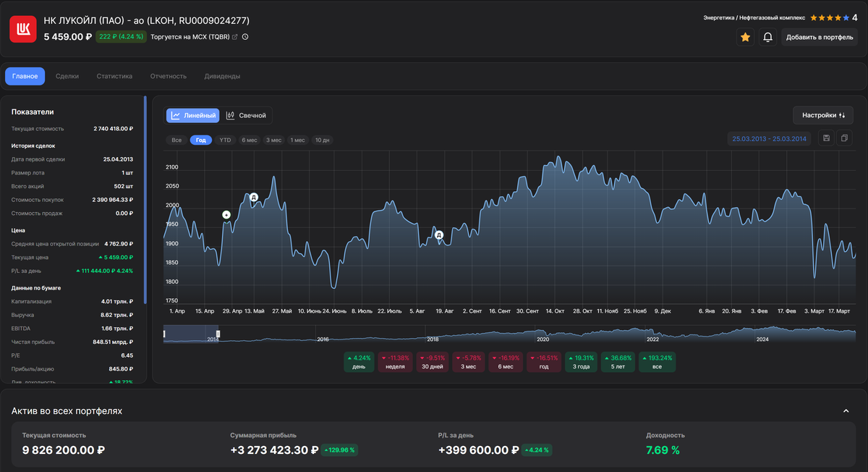The image size is (868, 472).
Task: Click the clock icon beside trading venue
Action: [245, 37]
